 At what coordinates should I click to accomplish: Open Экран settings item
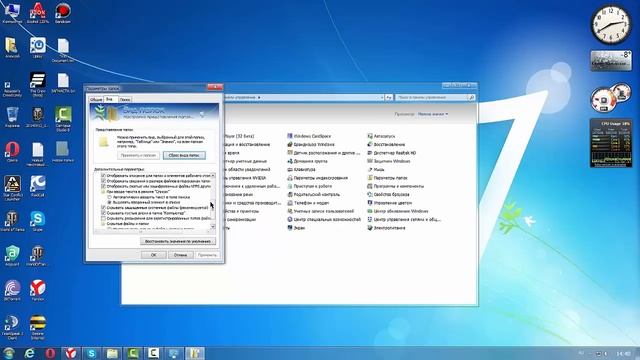296,228
